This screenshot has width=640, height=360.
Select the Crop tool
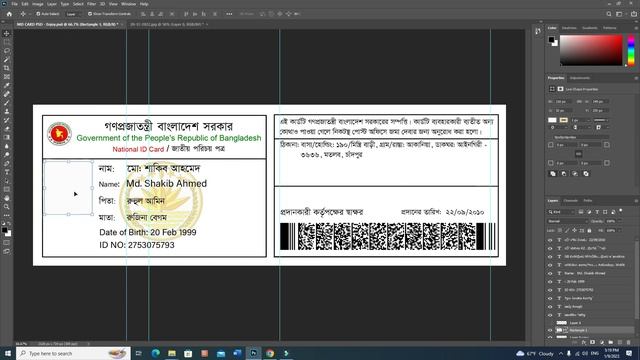(7, 68)
